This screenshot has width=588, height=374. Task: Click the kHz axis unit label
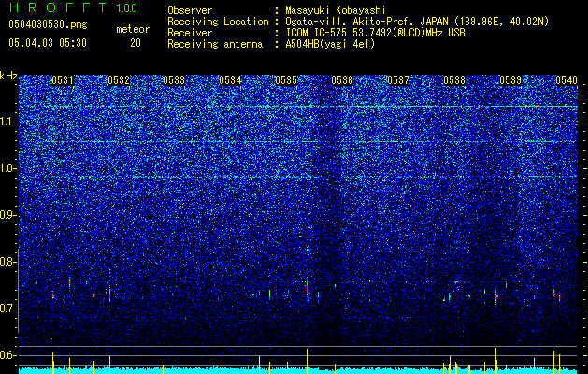(8, 76)
